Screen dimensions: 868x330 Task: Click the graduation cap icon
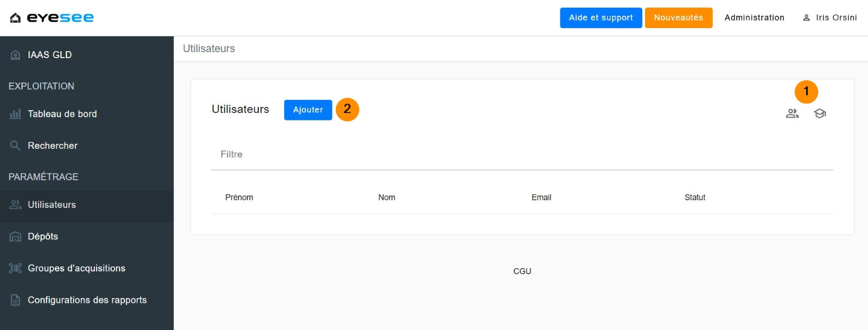(x=820, y=113)
